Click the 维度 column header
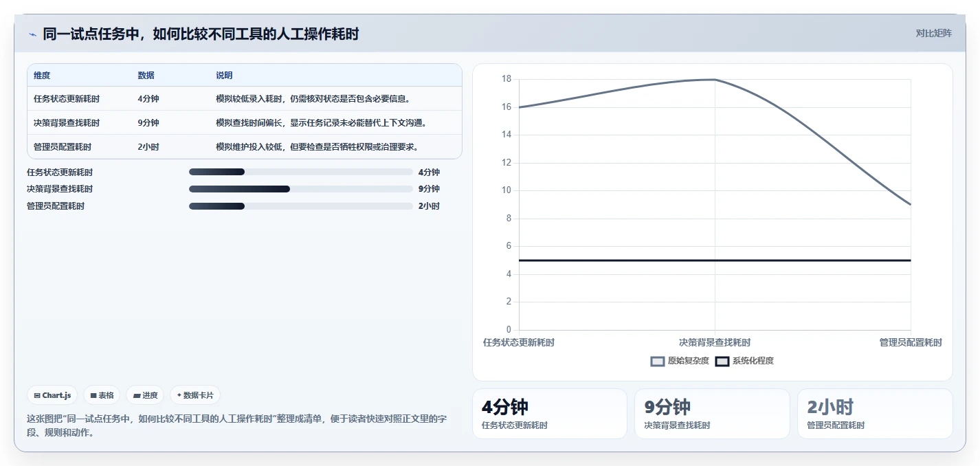This screenshot has width=980, height=466. 42,76
